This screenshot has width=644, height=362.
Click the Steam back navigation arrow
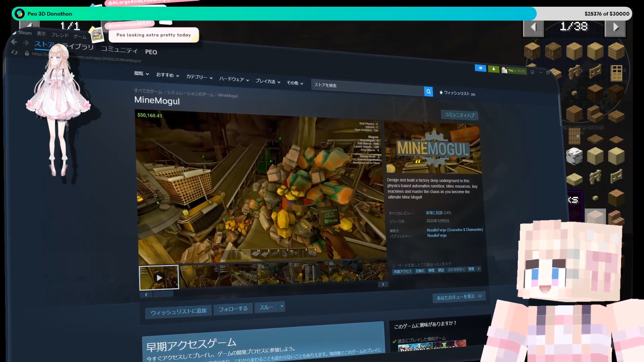pyautogui.click(x=14, y=42)
